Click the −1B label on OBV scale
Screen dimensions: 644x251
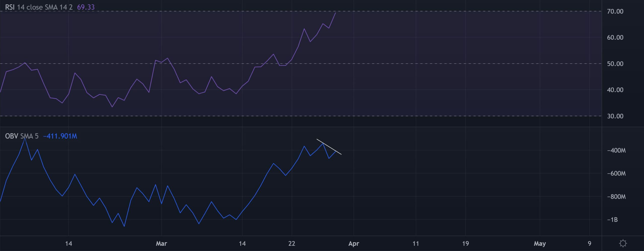pos(612,220)
